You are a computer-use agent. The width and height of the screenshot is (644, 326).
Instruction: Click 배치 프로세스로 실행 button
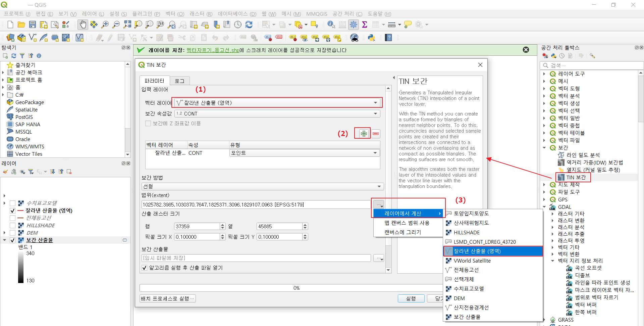[168, 298]
